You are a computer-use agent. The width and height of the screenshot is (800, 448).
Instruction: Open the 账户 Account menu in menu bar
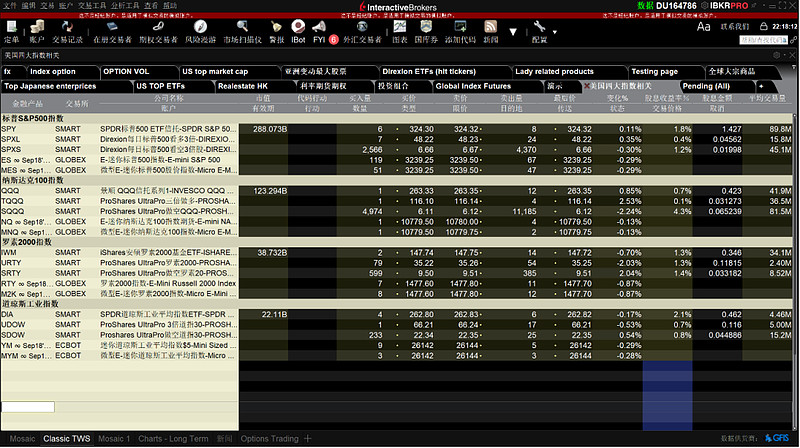(66, 6)
